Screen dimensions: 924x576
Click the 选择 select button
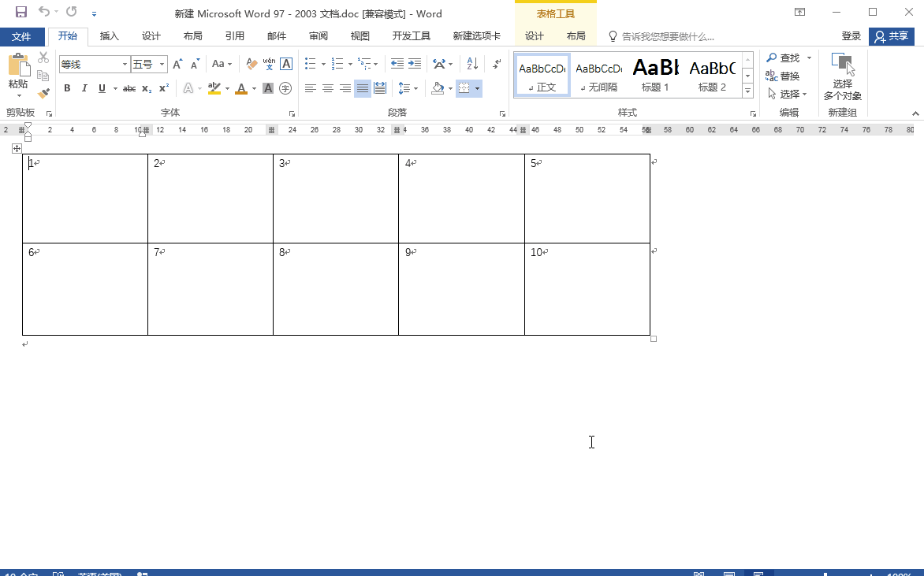pyautogui.click(x=788, y=95)
